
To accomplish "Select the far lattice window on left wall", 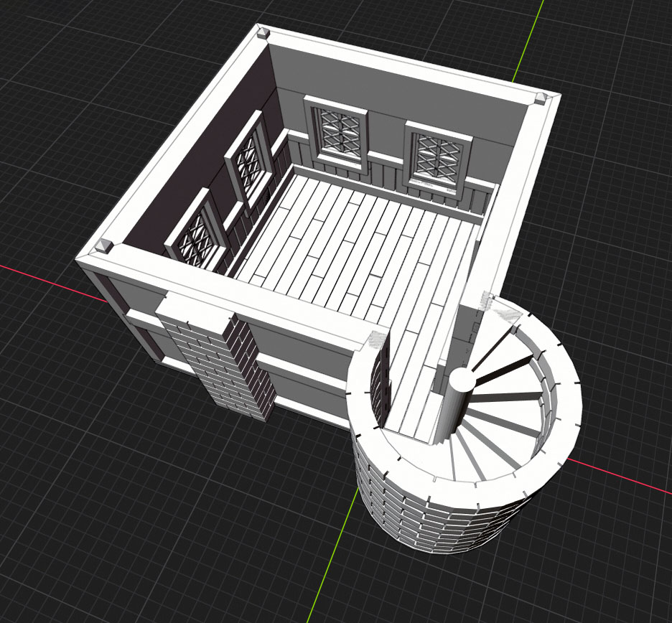I will pyautogui.click(x=247, y=164).
